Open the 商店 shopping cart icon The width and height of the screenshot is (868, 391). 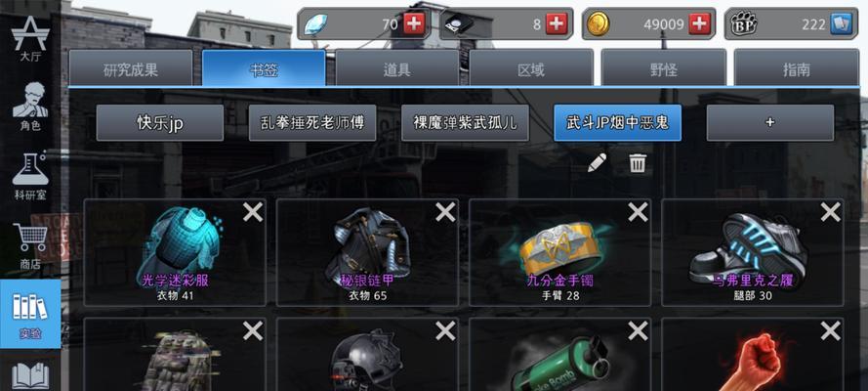(30, 246)
